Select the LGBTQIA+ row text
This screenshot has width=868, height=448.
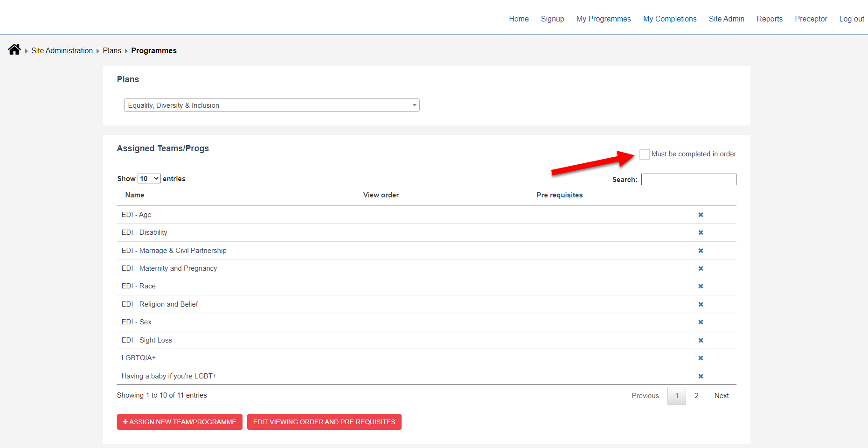pos(139,358)
